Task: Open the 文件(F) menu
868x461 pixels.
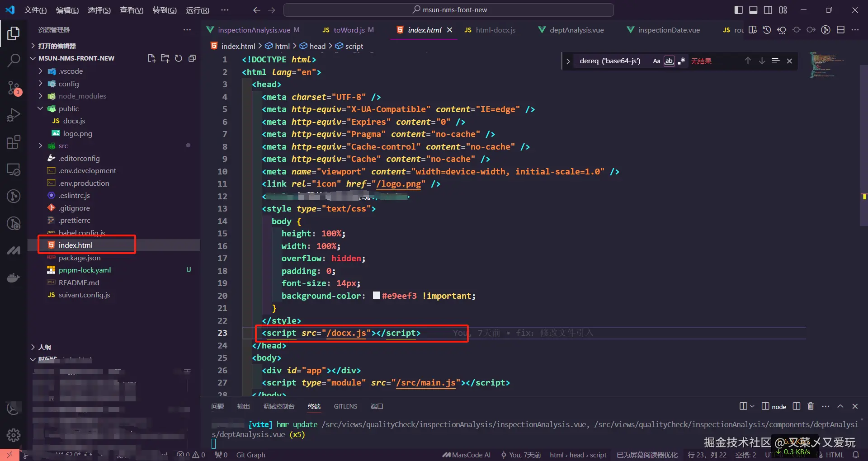Action: (x=35, y=10)
